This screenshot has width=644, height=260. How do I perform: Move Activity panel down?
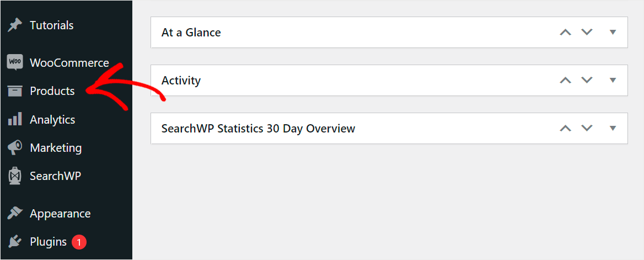click(x=587, y=80)
